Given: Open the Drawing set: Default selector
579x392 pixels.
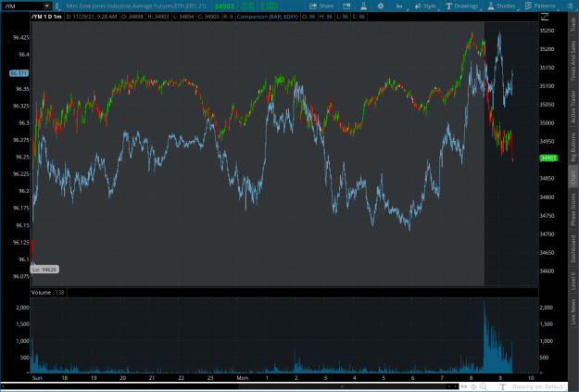Looking at the screenshot, I should (537, 386).
